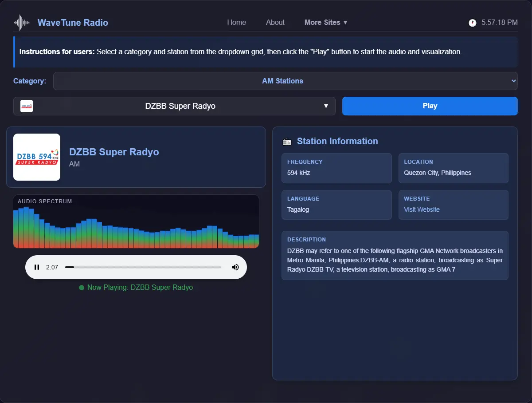The height and width of the screenshot is (403, 532).
Task: Click the audio spectrum visualizer
Action: point(136,221)
